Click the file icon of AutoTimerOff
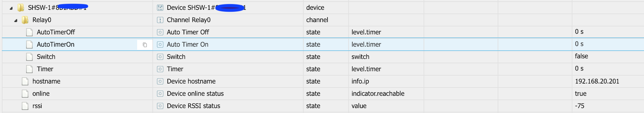The image size is (644, 113). click(29, 32)
